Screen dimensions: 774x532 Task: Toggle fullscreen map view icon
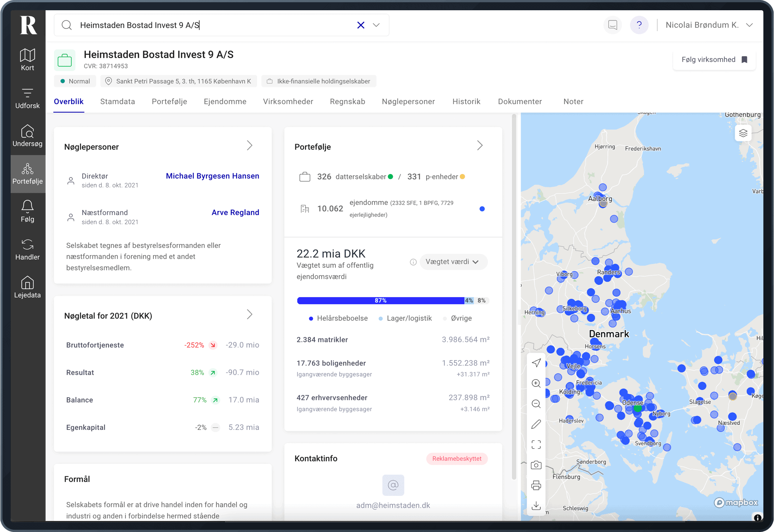coord(536,445)
